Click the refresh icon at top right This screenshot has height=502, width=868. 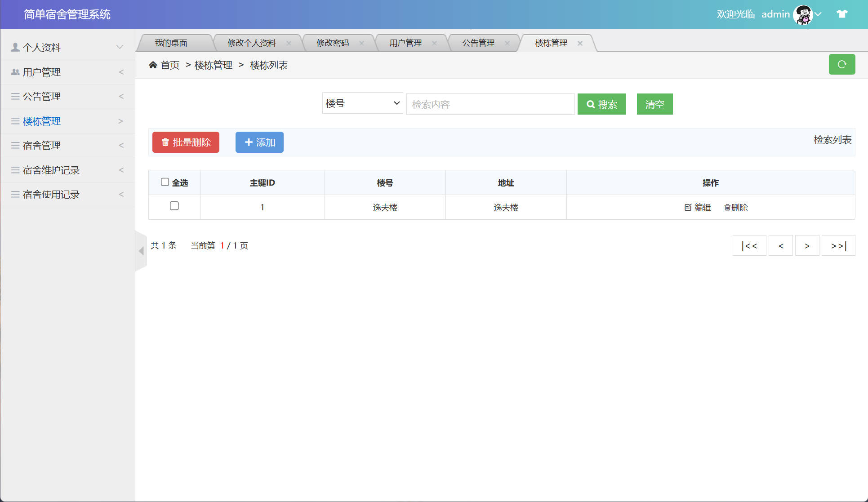tap(841, 64)
